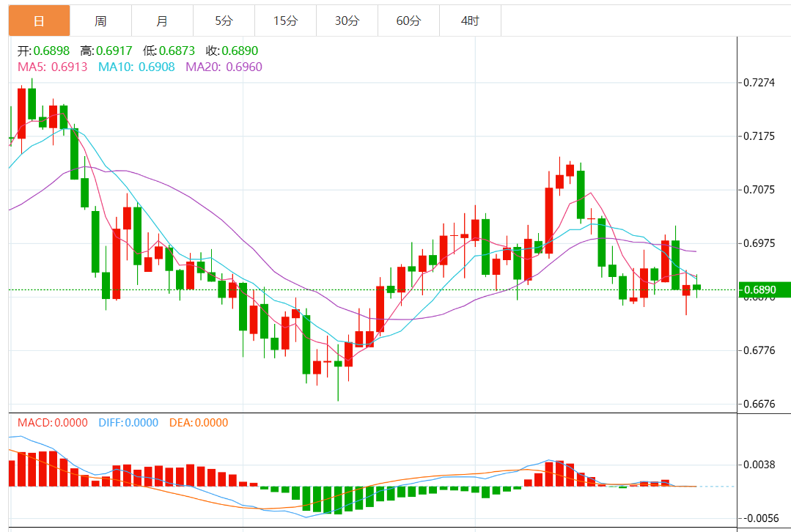
Task: Click the 开:0.6898 open price value
Action: tap(43, 51)
